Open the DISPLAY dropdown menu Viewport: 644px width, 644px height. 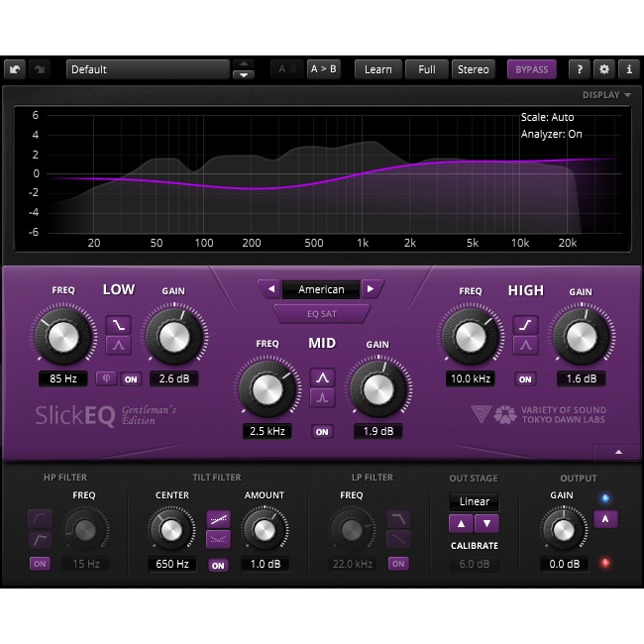point(606,95)
